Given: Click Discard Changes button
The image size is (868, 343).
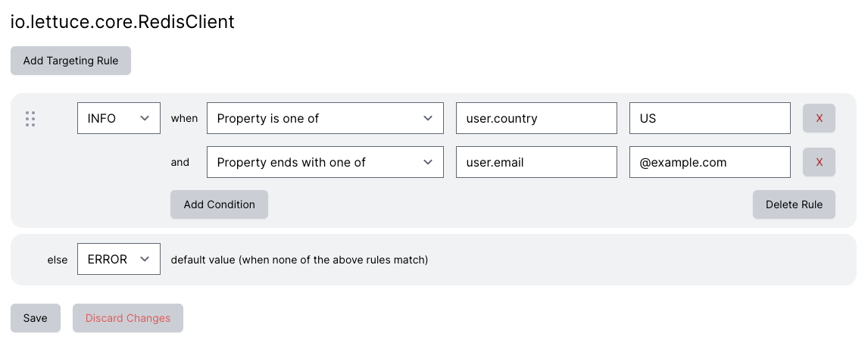Looking at the screenshot, I should pos(128,318).
